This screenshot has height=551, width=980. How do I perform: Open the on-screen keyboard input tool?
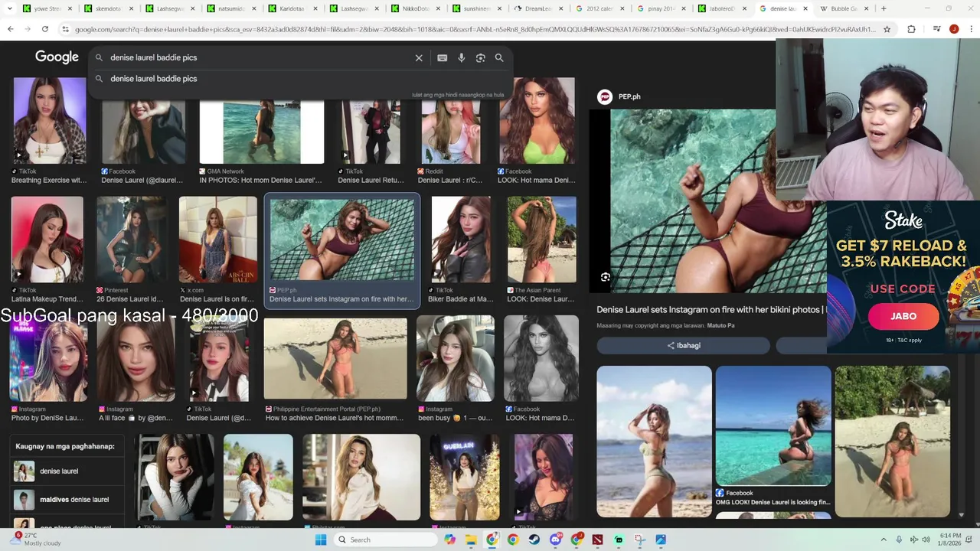point(442,57)
